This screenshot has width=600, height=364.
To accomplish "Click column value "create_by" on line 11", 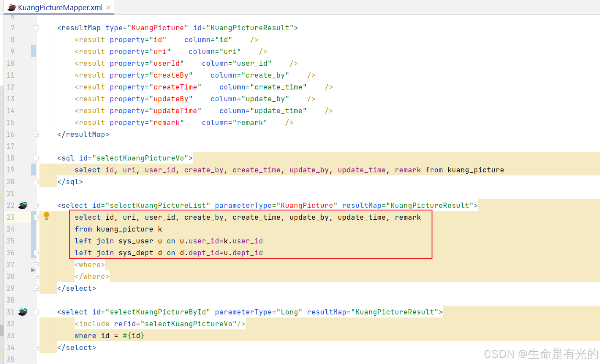I will pyautogui.click(x=265, y=75).
